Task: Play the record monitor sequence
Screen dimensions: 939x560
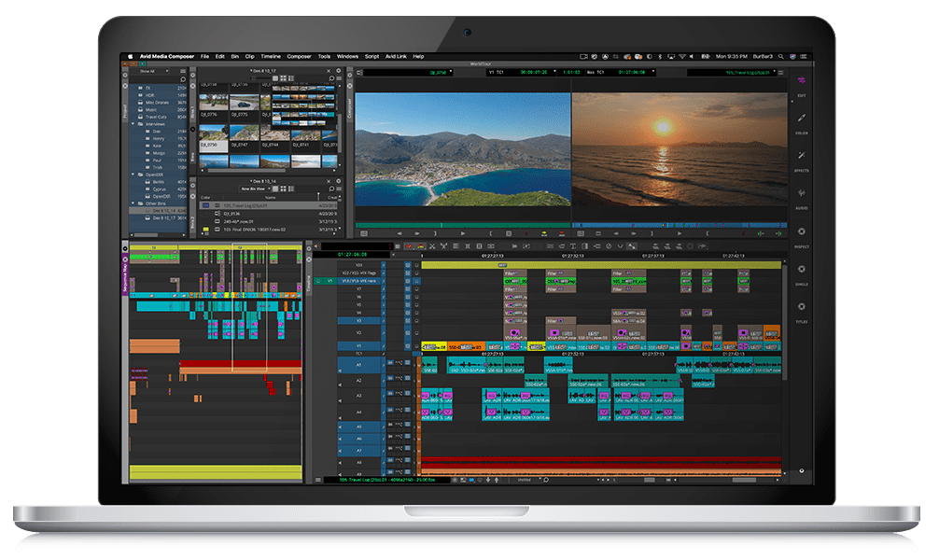Action: (x=680, y=233)
